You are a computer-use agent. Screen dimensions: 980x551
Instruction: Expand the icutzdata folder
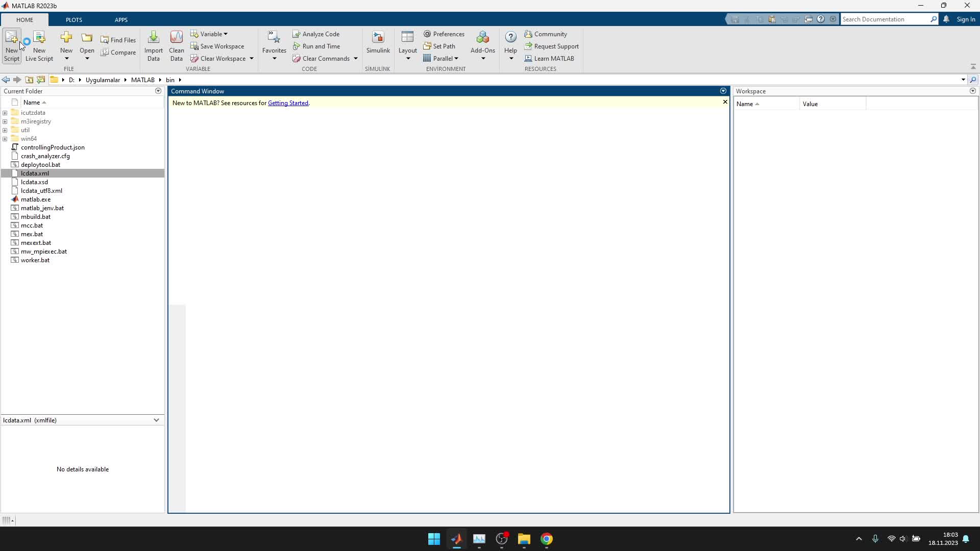click(x=5, y=113)
